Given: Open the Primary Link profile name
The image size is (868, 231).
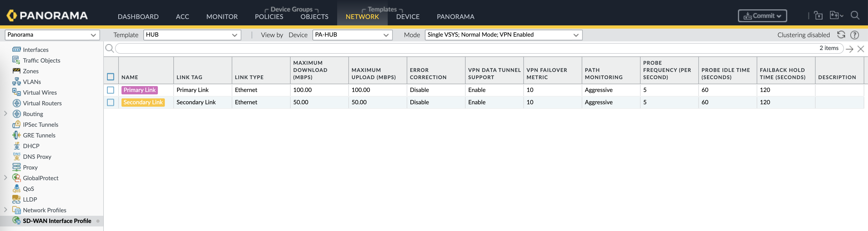Looking at the screenshot, I should (x=139, y=90).
